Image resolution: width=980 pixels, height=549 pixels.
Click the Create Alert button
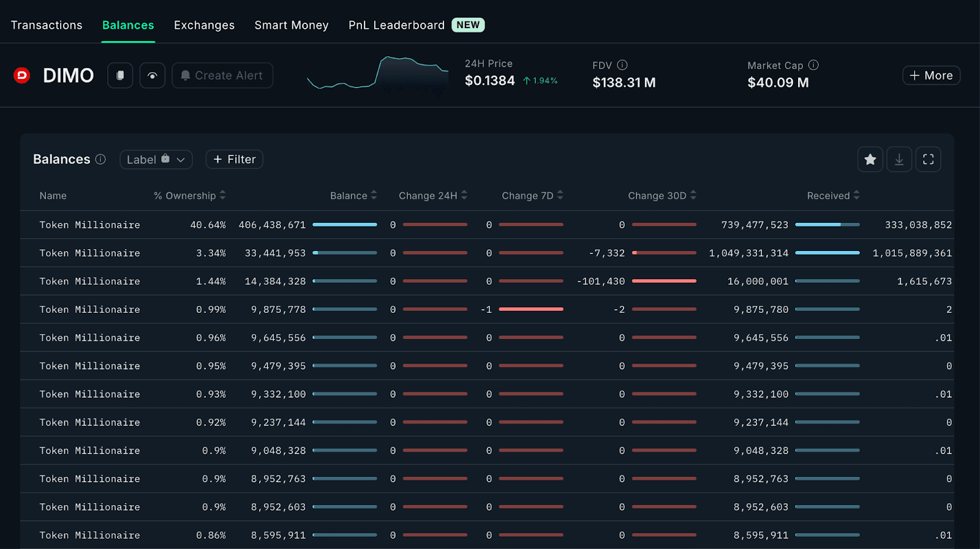click(x=222, y=75)
